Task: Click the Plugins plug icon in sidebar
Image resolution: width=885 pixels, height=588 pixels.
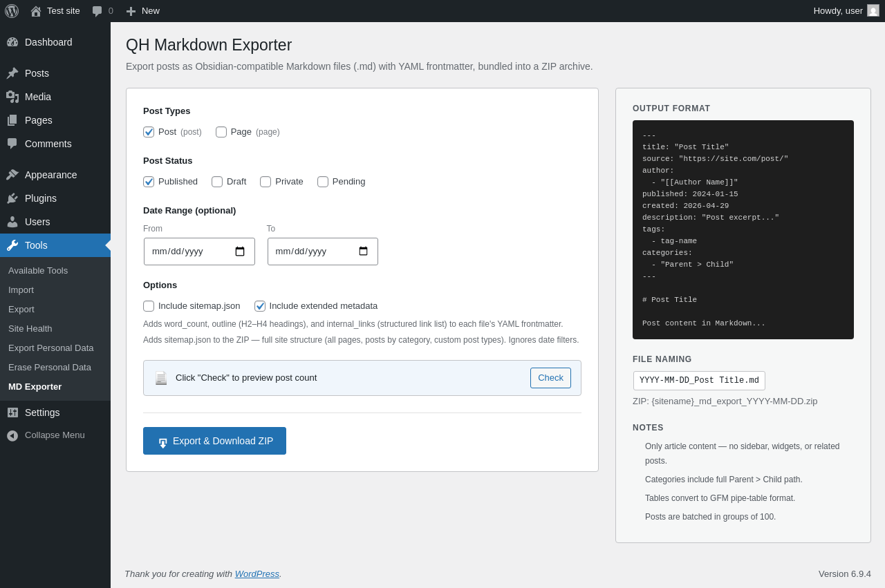Action: pos(12,198)
